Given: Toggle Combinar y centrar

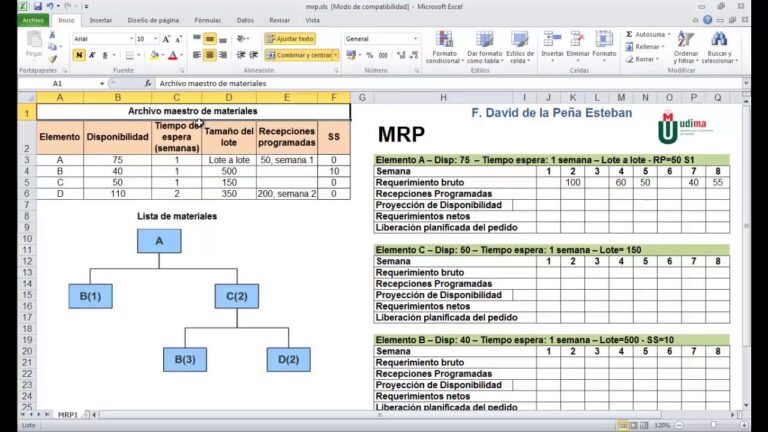Looking at the screenshot, I should (301, 56).
